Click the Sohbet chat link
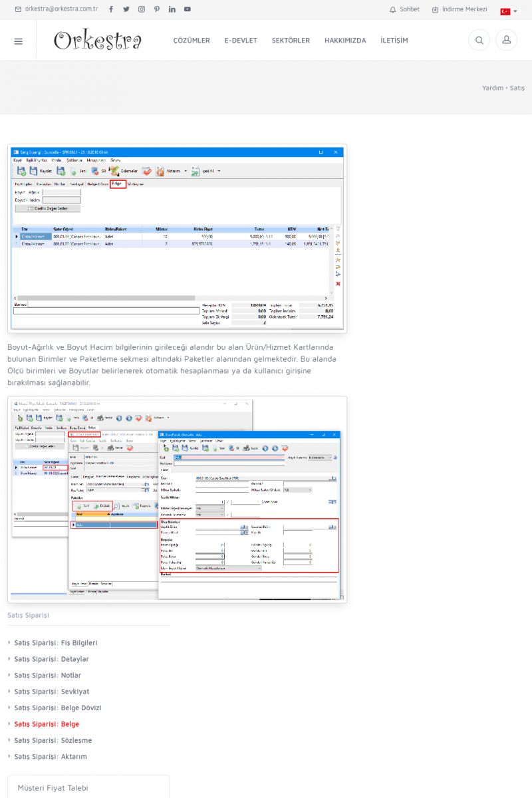This screenshot has width=532, height=798. (x=404, y=9)
